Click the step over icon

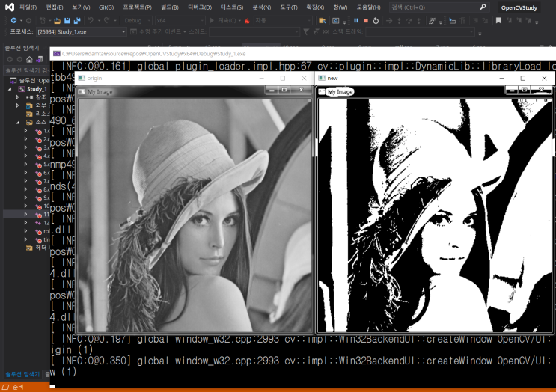click(x=409, y=21)
